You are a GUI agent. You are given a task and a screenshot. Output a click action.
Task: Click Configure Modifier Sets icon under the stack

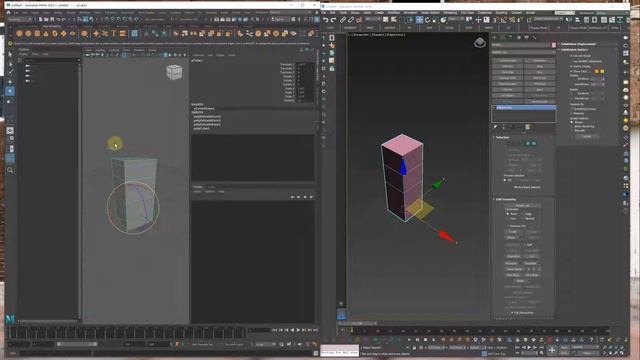point(528,127)
